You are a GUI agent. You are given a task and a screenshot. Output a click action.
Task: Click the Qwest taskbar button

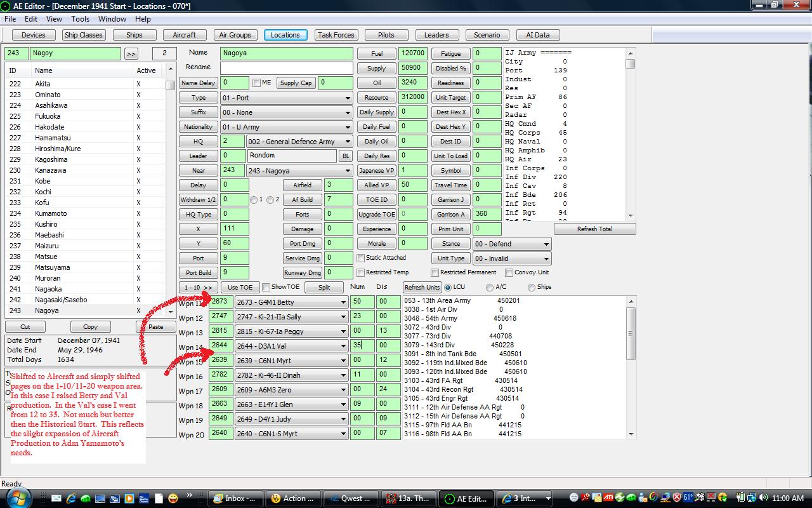(x=351, y=498)
